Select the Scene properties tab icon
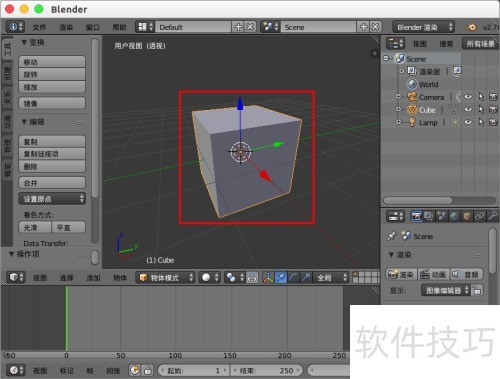Image resolution: width=500 pixels, height=379 pixels. tap(442, 217)
